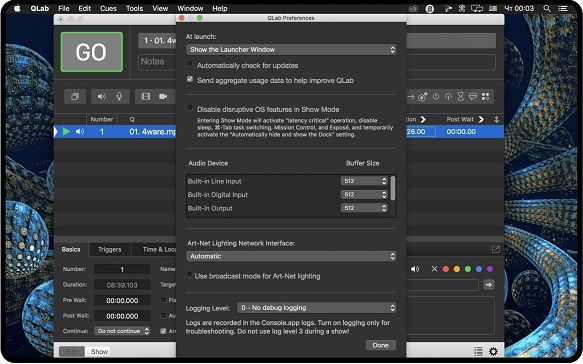Click chevron next to Post Wait header
The width and height of the screenshot is (583, 364).
tap(481, 119)
